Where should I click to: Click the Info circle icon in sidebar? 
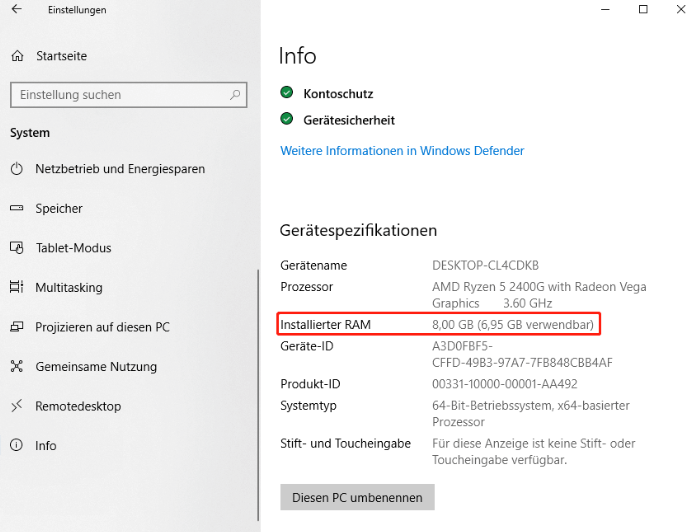[16, 446]
